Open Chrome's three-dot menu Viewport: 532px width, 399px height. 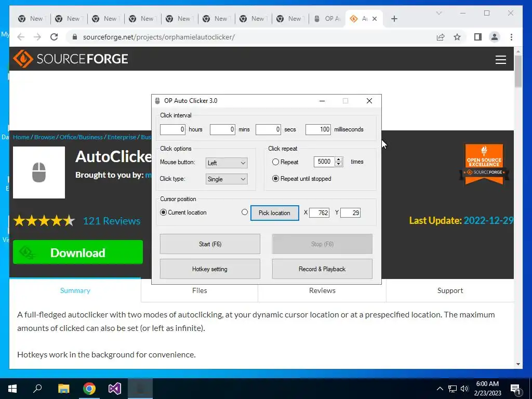point(511,37)
